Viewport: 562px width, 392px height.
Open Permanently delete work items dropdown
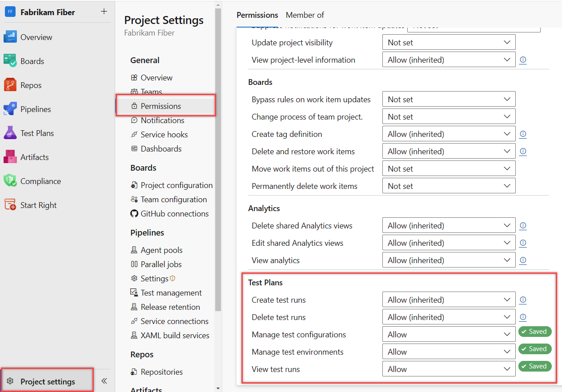point(449,186)
